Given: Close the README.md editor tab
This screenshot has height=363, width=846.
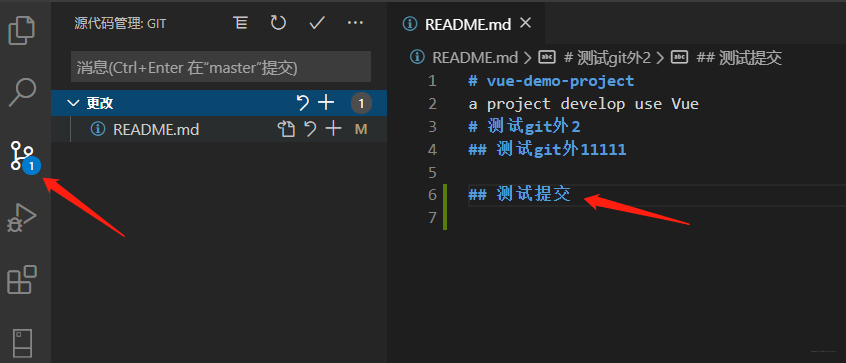Looking at the screenshot, I should [x=525, y=23].
